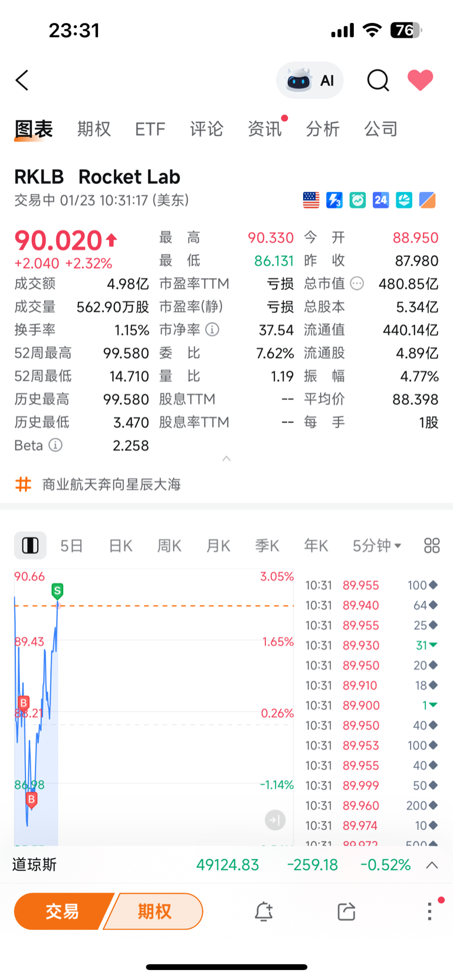The width and height of the screenshot is (453, 980).
Task: Open topic 商业航天奔向星辰大海
Action: (111, 484)
